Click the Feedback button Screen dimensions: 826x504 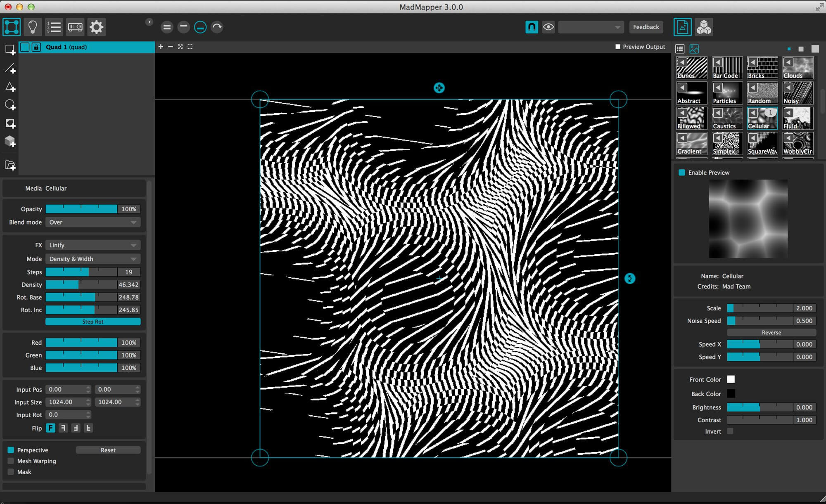click(x=646, y=27)
